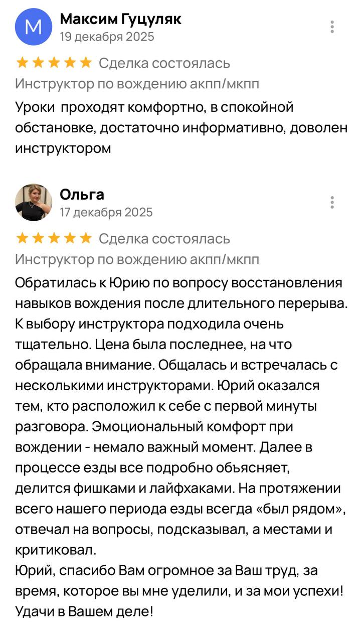Open the reviewer name Максим Гуцуляк
364x642 pixels.
pyautogui.click(x=120, y=19)
